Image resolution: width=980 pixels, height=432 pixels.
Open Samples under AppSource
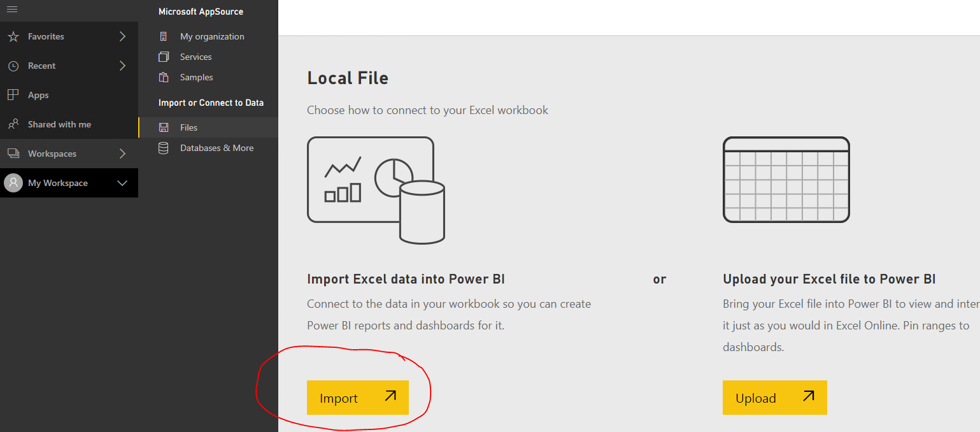[208, 77]
